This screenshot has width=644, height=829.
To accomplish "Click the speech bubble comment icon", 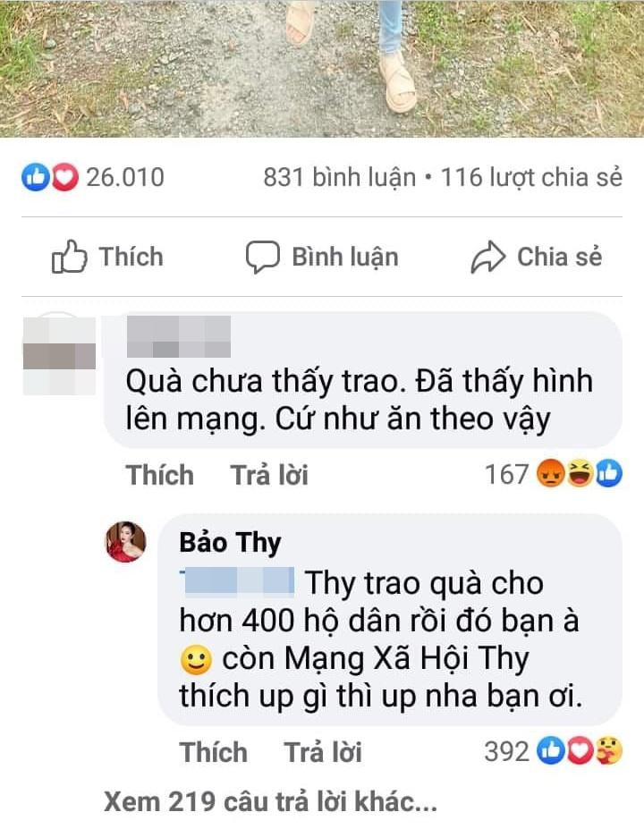I will [262, 257].
